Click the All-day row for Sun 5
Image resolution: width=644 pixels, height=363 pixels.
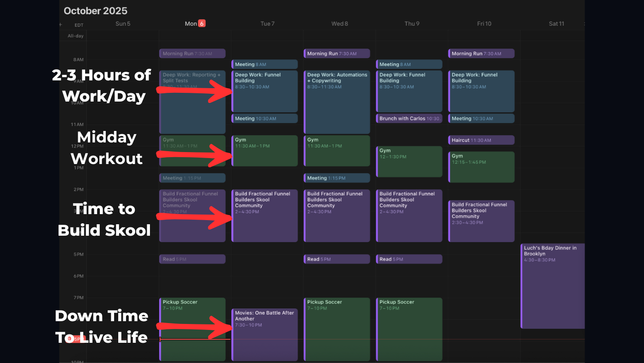coord(123,36)
